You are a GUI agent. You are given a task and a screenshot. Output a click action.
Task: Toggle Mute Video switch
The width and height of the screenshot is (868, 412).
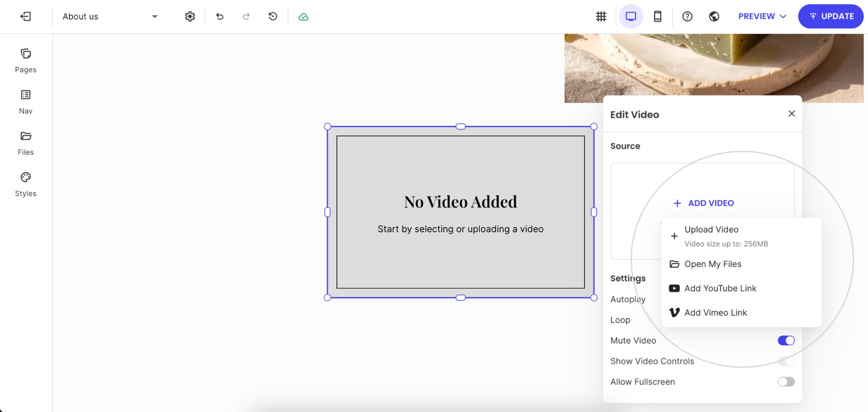click(x=786, y=340)
